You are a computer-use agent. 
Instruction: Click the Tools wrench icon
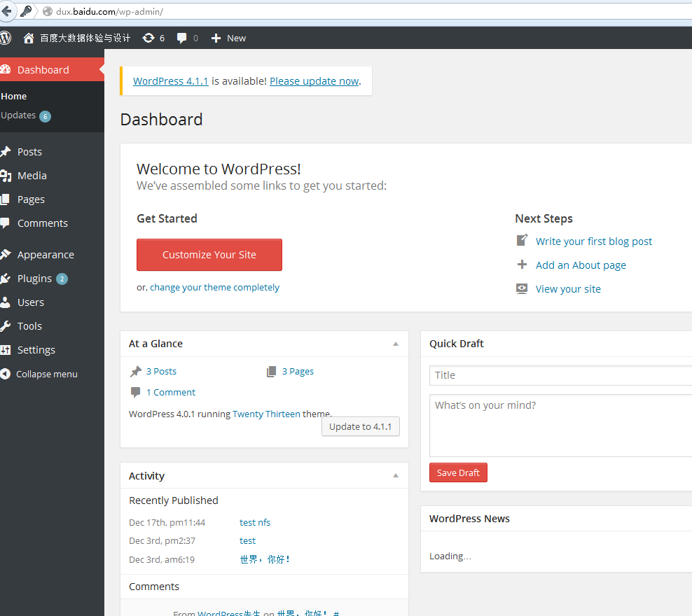(x=6, y=326)
